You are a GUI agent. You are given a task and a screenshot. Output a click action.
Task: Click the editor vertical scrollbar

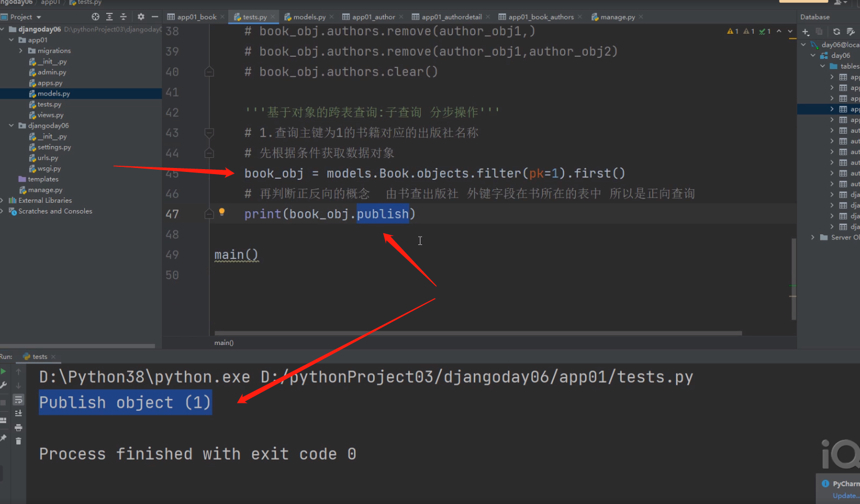tap(794, 279)
